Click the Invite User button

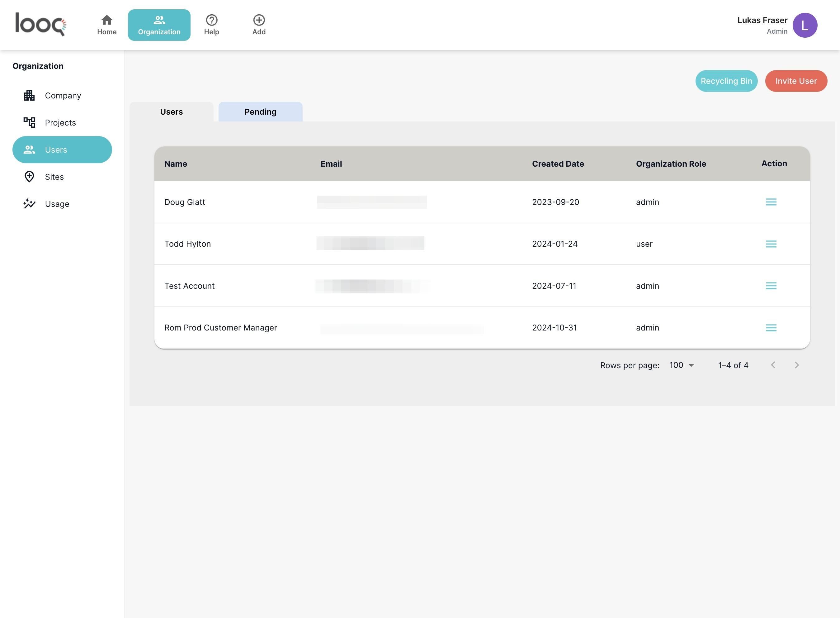(796, 81)
